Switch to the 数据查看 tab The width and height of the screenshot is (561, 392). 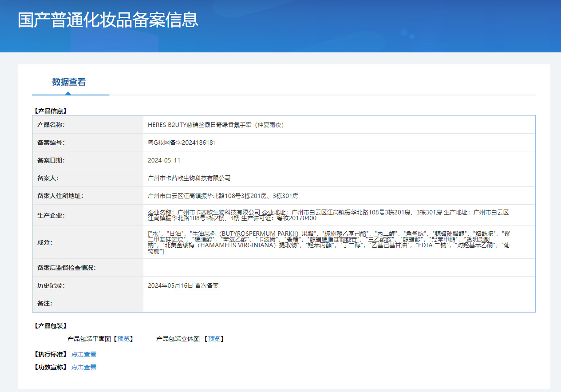coord(69,82)
